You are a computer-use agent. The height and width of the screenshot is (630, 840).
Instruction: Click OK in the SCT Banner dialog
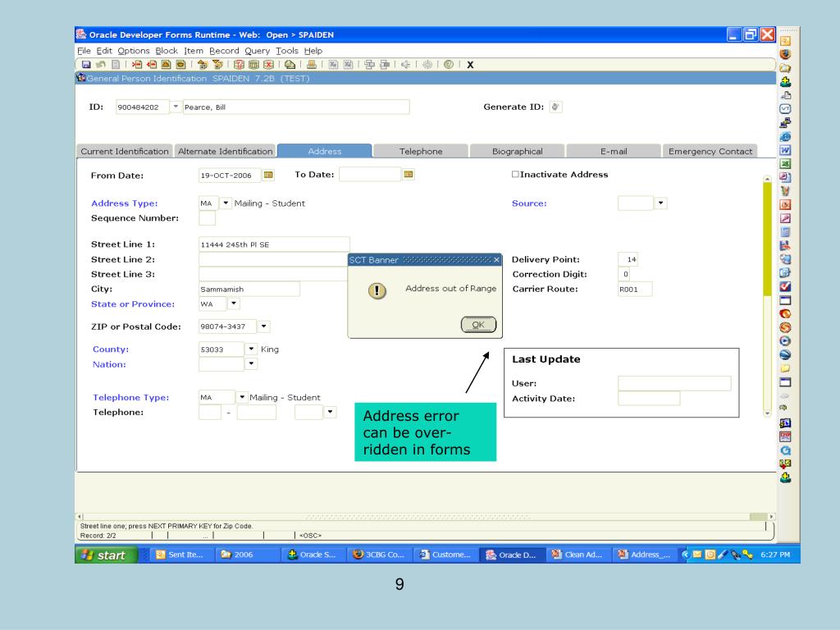(x=478, y=324)
